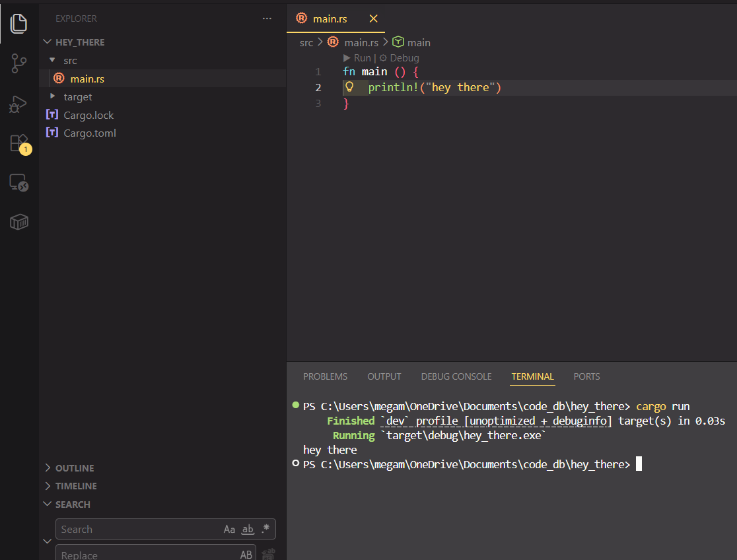The width and height of the screenshot is (737, 560).
Task: Switch to the OUTPUT panel tab
Action: click(x=384, y=376)
